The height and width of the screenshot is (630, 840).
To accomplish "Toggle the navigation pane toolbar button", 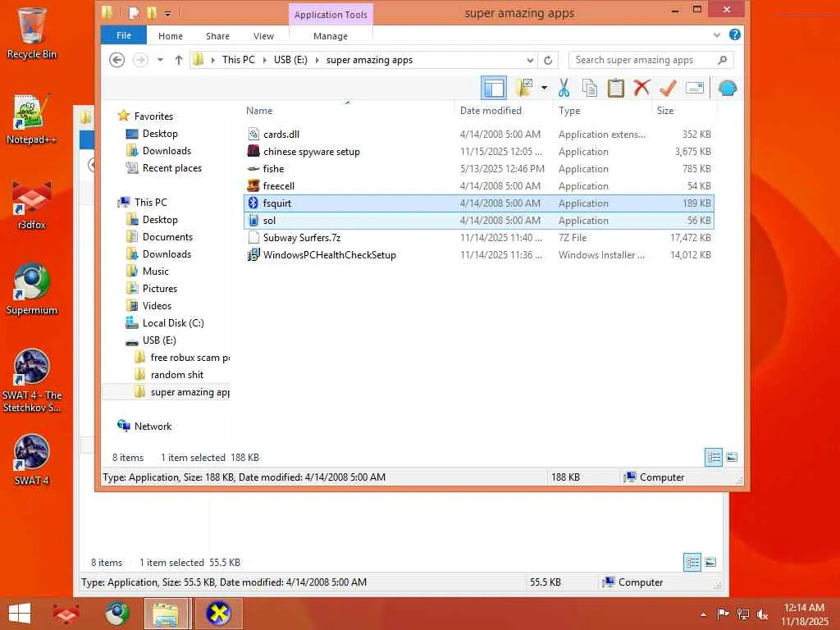I will tap(493, 88).
